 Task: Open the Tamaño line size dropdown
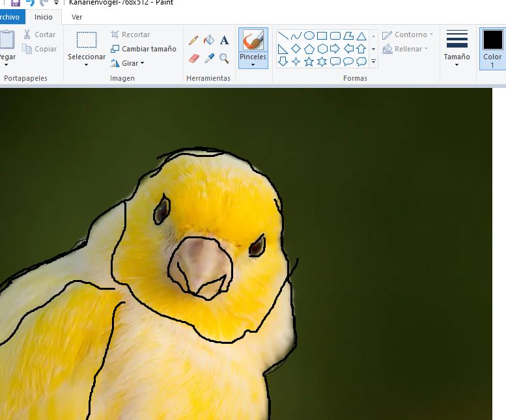click(457, 57)
